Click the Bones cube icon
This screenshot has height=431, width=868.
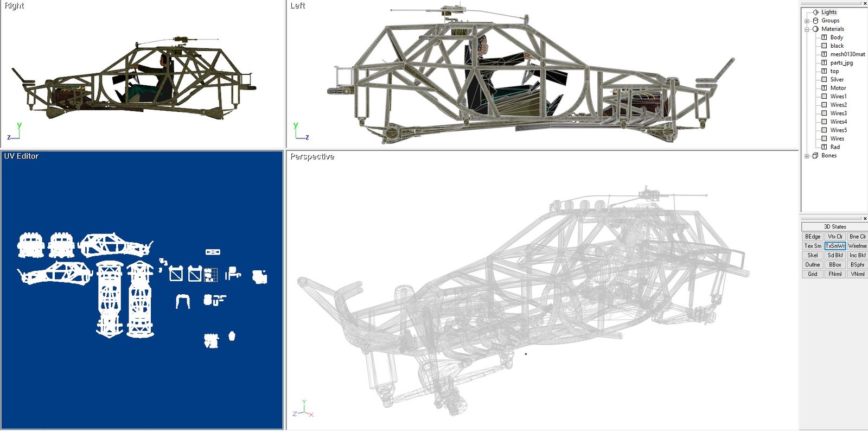tap(815, 155)
